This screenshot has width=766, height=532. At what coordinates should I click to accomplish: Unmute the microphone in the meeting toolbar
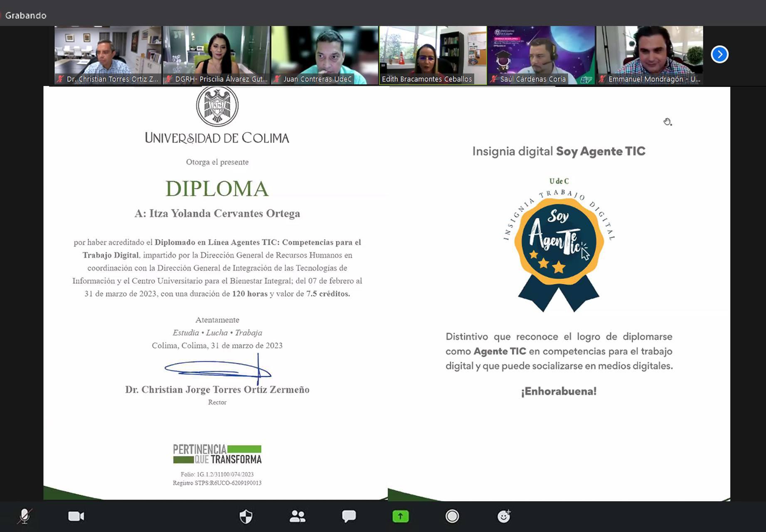25,516
